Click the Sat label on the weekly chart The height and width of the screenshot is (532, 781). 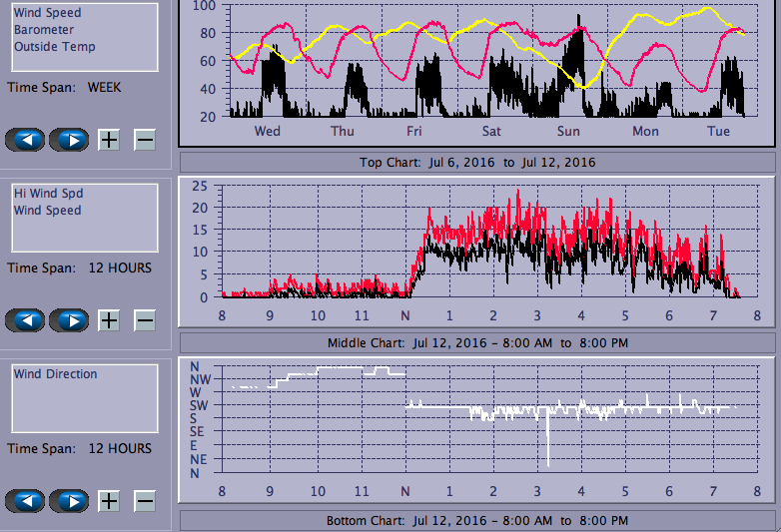pyautogui.click(x=491, y=131)
